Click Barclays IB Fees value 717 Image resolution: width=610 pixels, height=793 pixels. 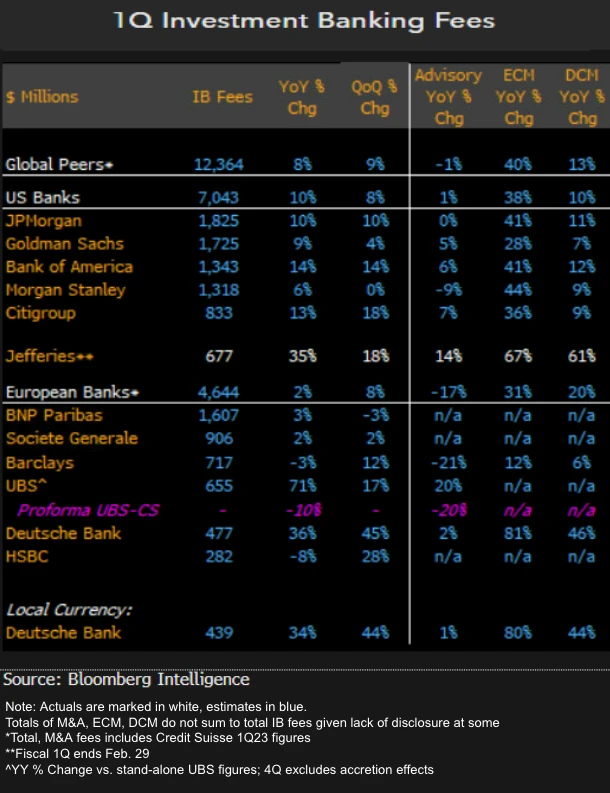click(x=219, y=463)
